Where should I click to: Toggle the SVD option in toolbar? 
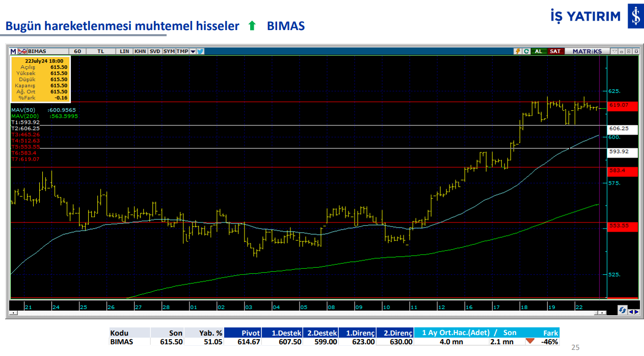pyautogui.click(x=155, y=51)
